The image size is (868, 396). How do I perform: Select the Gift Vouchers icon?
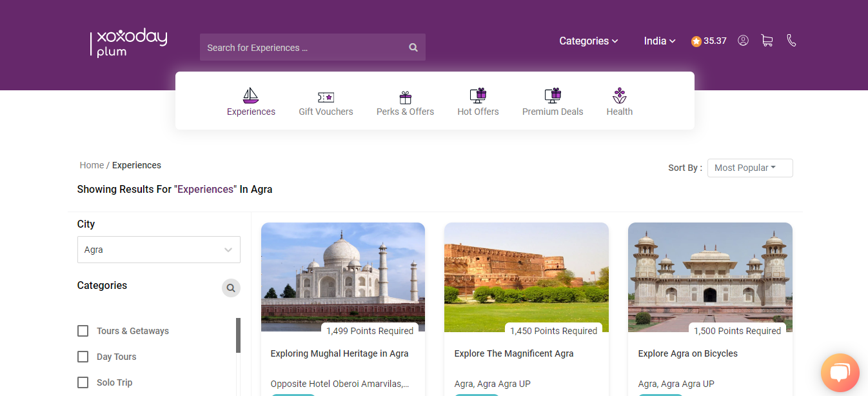click(x=326, y=95)
